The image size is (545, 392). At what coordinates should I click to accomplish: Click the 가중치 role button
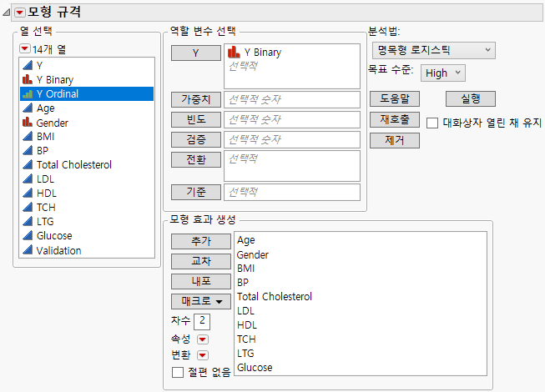click(196, 99)
